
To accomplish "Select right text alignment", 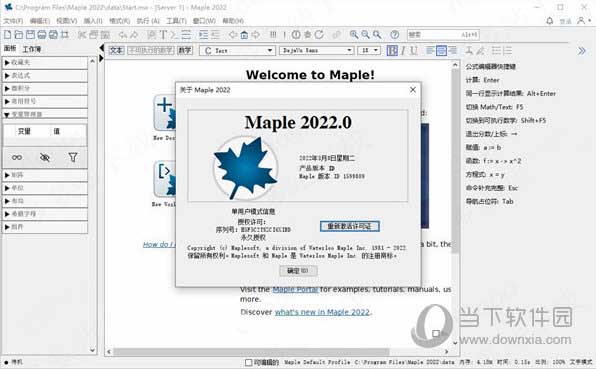I will (x=452, y=50).
